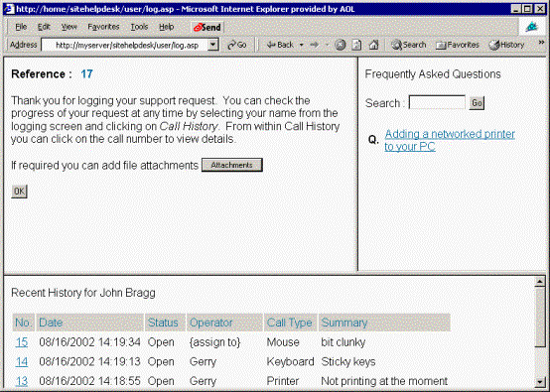Click the Go arrow next to address bar

(x=237, y=45)
